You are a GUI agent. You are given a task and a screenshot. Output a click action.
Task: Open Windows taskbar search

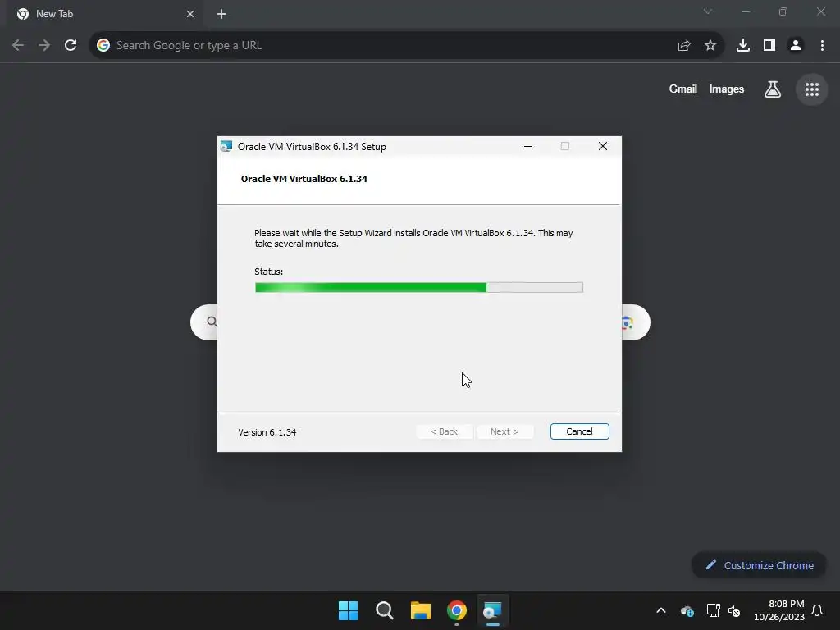[x=384, y=610]
